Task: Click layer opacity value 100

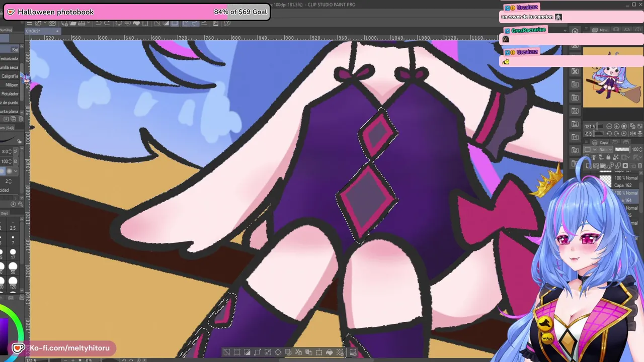Action: [635, 149]
